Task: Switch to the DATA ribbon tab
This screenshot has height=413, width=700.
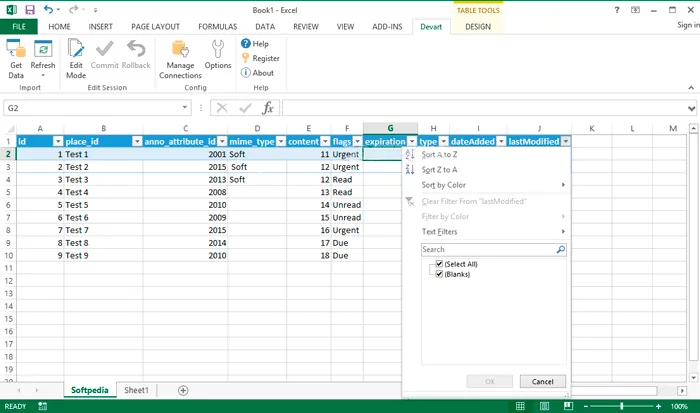Action: pyautogui.click(x=265, y=27)
